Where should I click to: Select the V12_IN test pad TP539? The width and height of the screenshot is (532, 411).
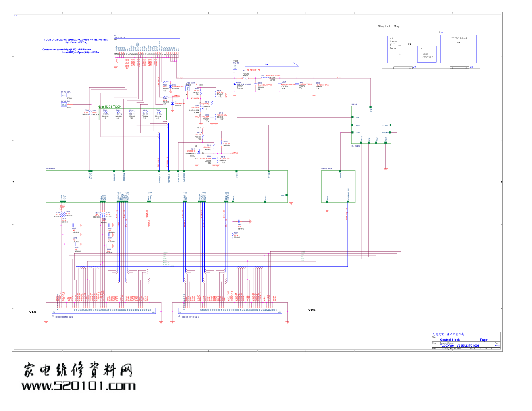click(235, 66)
